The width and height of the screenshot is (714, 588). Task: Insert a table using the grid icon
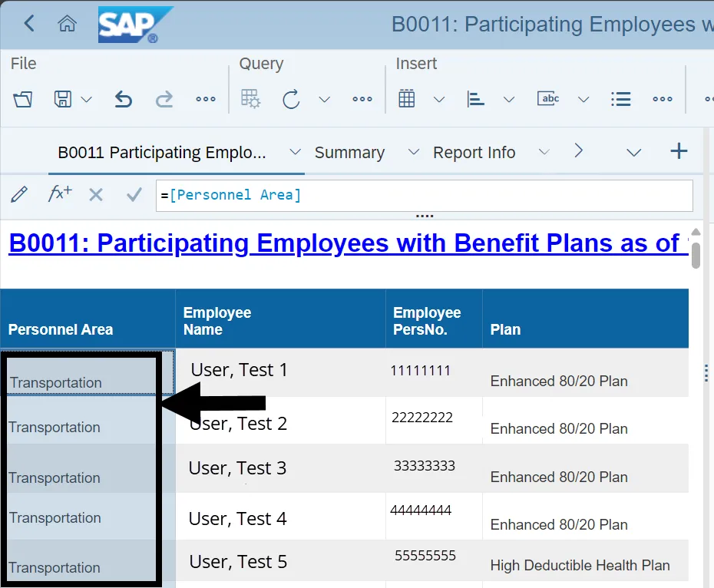(407, 99)
